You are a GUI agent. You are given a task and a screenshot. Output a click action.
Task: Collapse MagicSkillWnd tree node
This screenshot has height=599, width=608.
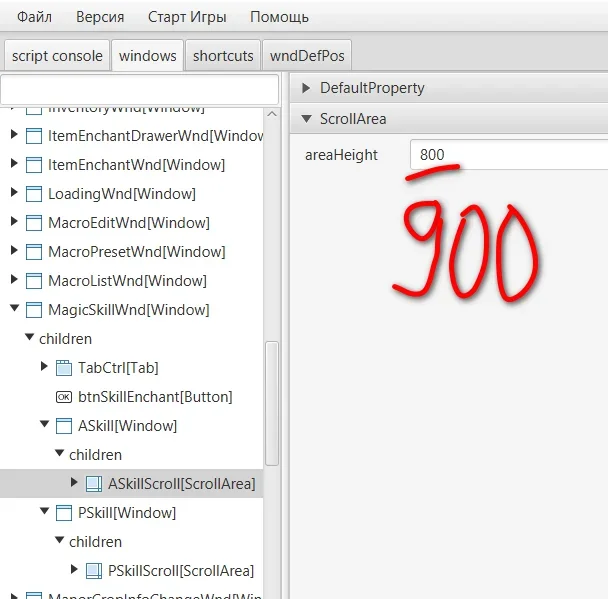pyautogui.click(x=15, y=308)
